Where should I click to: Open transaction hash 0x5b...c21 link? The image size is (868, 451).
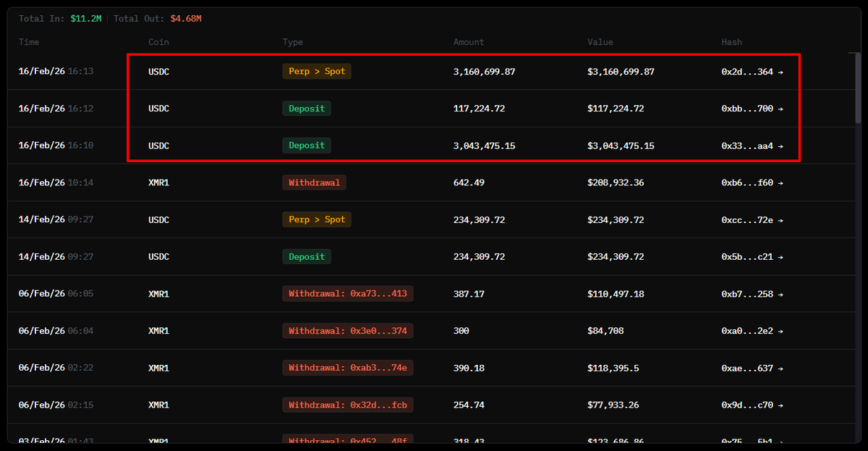click(752, 256)
